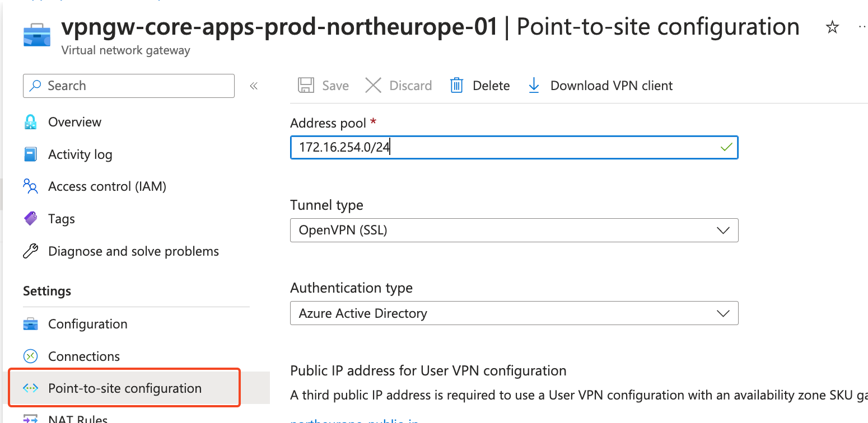Click the Delete trash can icon
868x423 pixels.
pyautogui.click(x=457, y=86)
